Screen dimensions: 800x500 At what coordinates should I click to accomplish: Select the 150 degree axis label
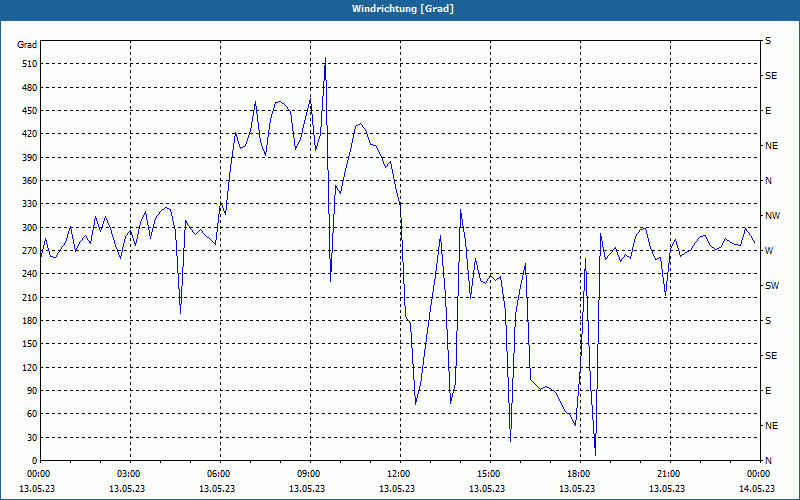[31, 344]
